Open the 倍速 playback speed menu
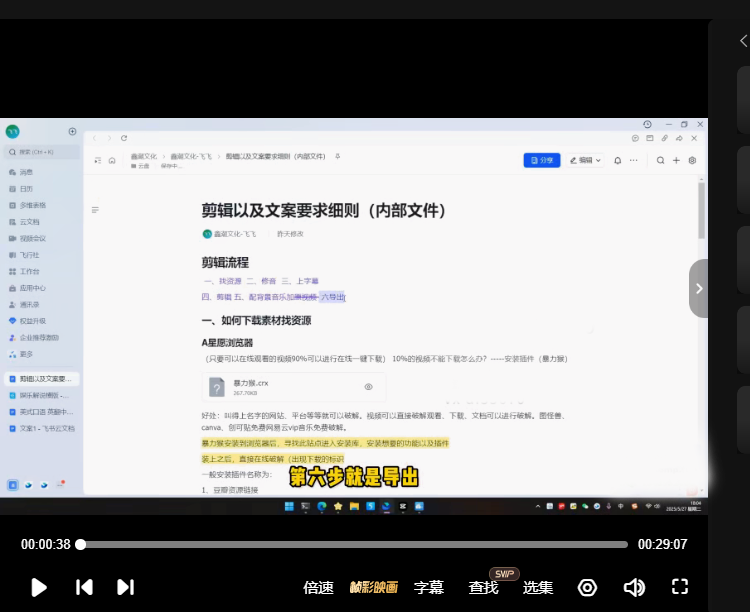The image size is (750, 612). (x=318, y=588)
